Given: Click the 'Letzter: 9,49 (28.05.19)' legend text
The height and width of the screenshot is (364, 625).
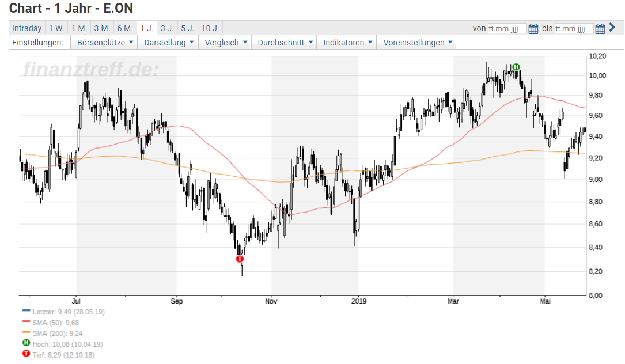Looking at the screenshot, I should 69,312.
